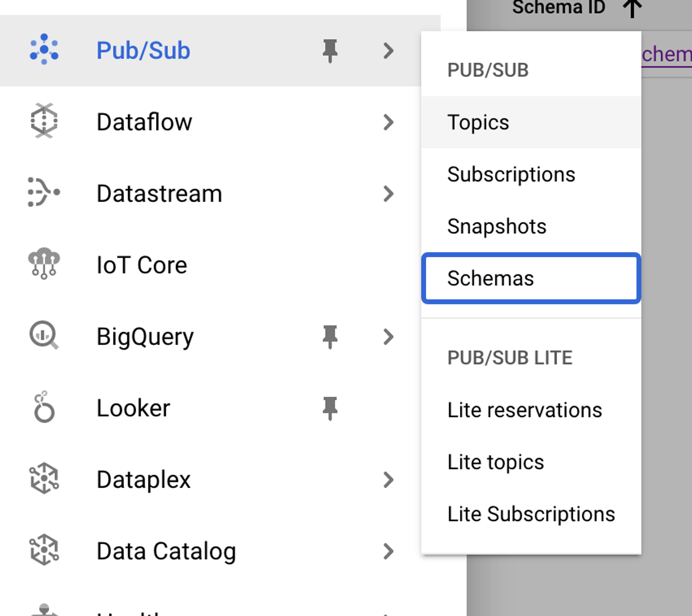The width and height of the screenshot is (692, 616).
Task: Select Subscriptions in the Pub/Sub submenu
Action: pyautogui.click(x=511, y=174)
